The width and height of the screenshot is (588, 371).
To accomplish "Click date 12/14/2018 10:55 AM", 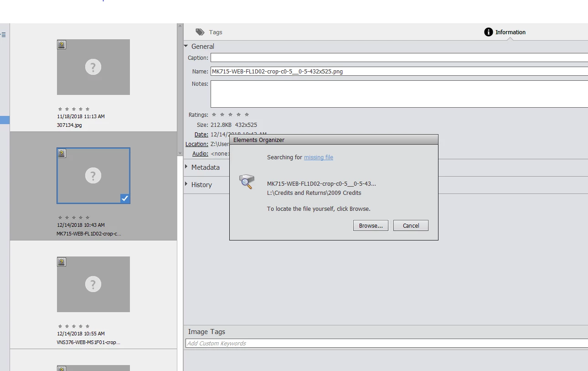I will (x=81, y=334).
